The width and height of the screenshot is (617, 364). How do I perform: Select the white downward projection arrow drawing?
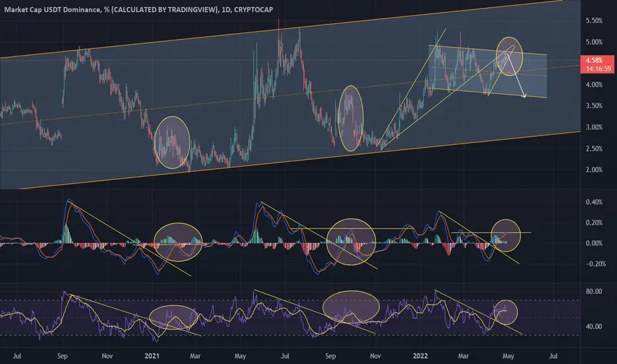(516, 75)
